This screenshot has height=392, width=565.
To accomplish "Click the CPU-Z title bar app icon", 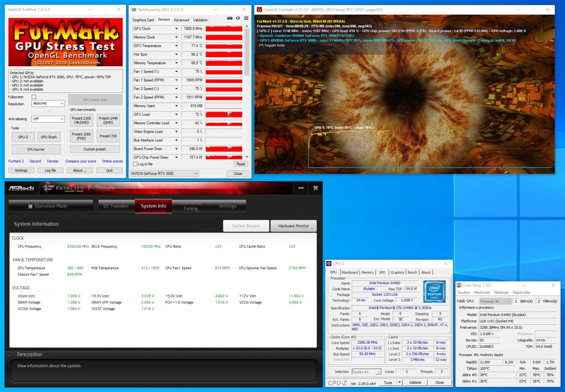I will [329, 264].
